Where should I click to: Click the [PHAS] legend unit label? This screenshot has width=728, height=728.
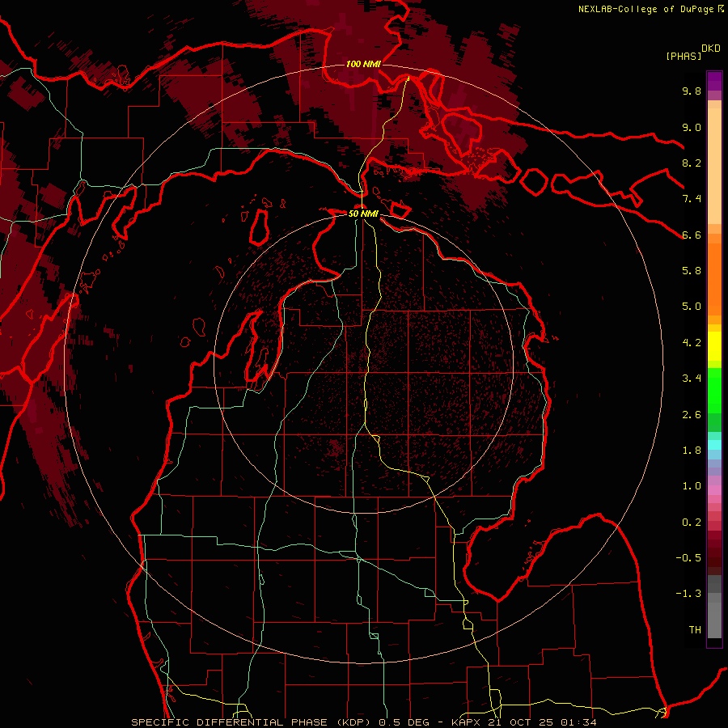pyautogui.click(x=684, y=56)
